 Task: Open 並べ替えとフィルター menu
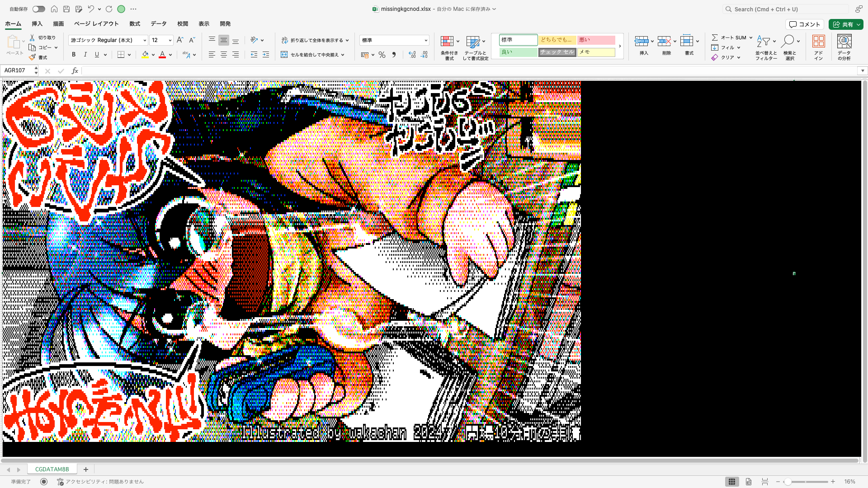click(766, 47)
